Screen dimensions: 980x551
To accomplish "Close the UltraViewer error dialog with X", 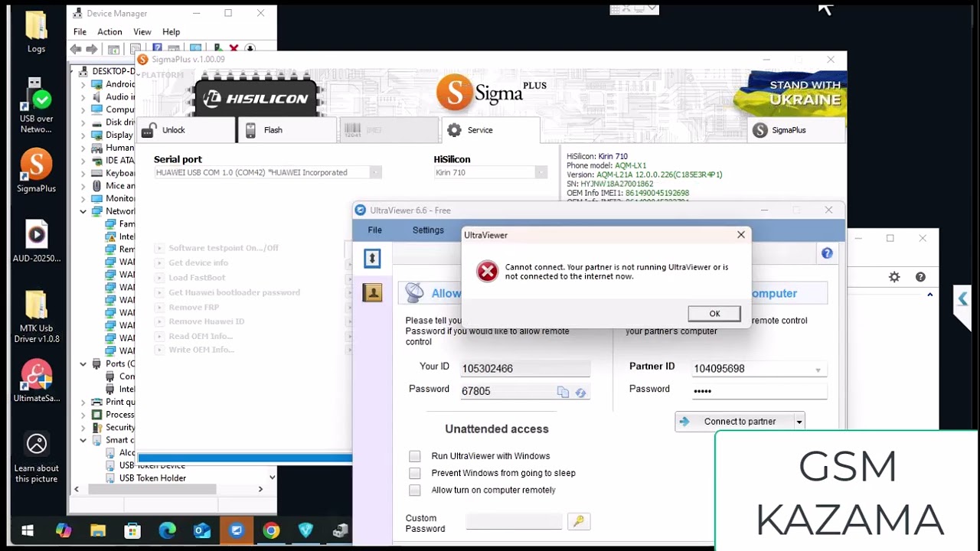I will [x=740, y=235].
